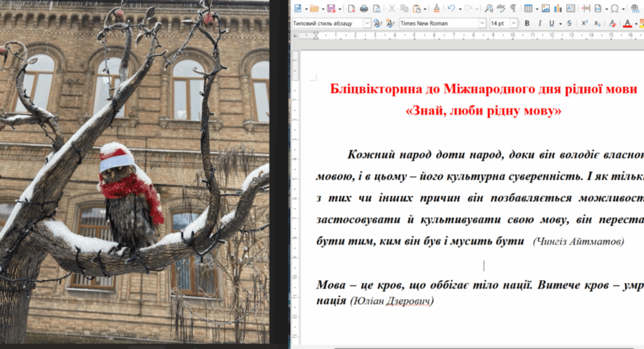The image size is (644, 349).
Task: Expand the paragraph style dropdown
Action: 367,24
